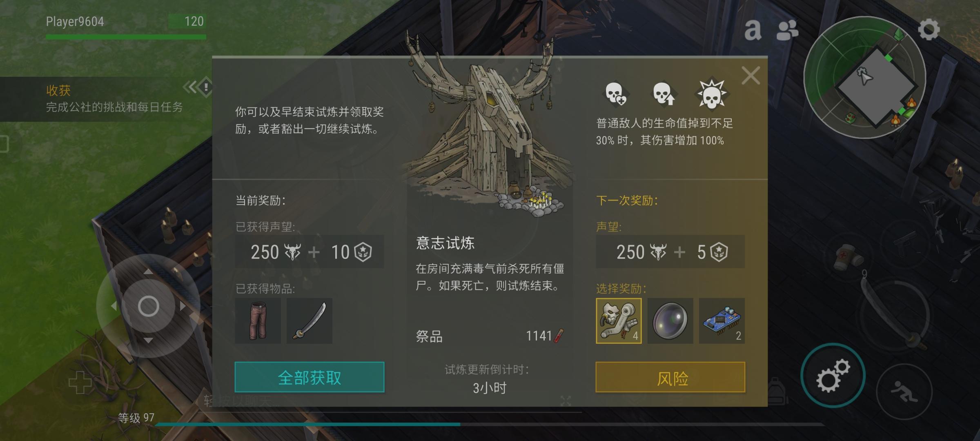Viewport: 980px width, 441px height.
Task: Select the skull with arrow modifier icon
Action: pos(664,94)
